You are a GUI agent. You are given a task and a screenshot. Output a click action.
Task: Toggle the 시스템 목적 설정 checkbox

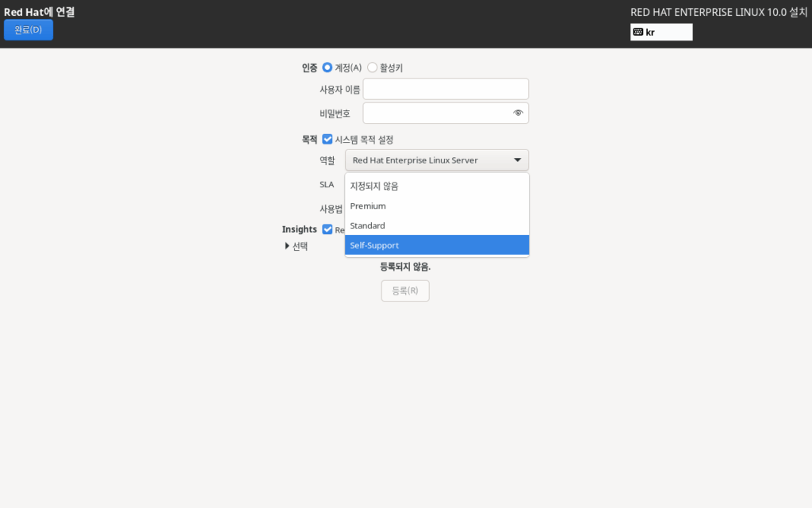click(327, 140)
